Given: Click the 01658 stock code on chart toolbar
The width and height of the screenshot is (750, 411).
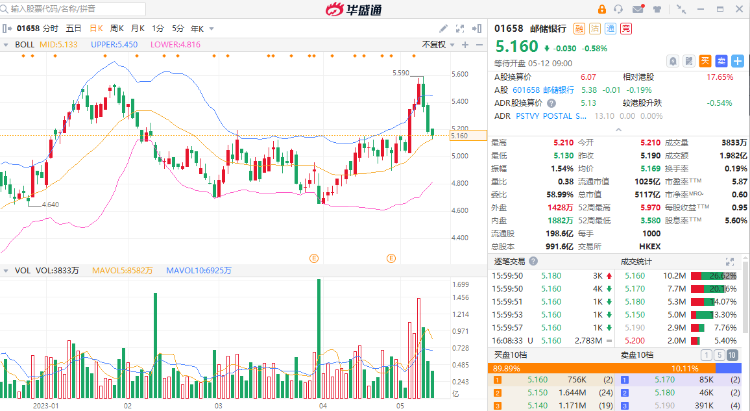Looking at the screenshot, I should tap(28, 29).
